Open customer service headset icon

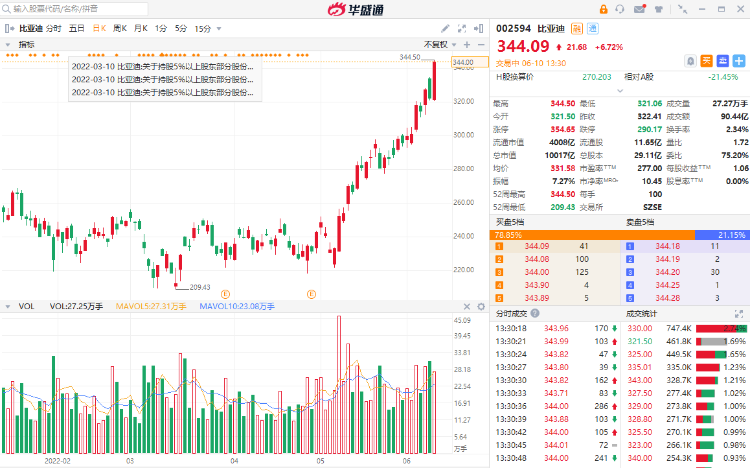click(x=620, y=9)
